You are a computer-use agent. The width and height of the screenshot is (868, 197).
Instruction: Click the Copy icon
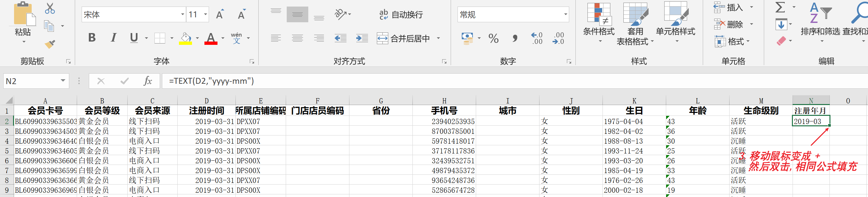click(49, 26)
